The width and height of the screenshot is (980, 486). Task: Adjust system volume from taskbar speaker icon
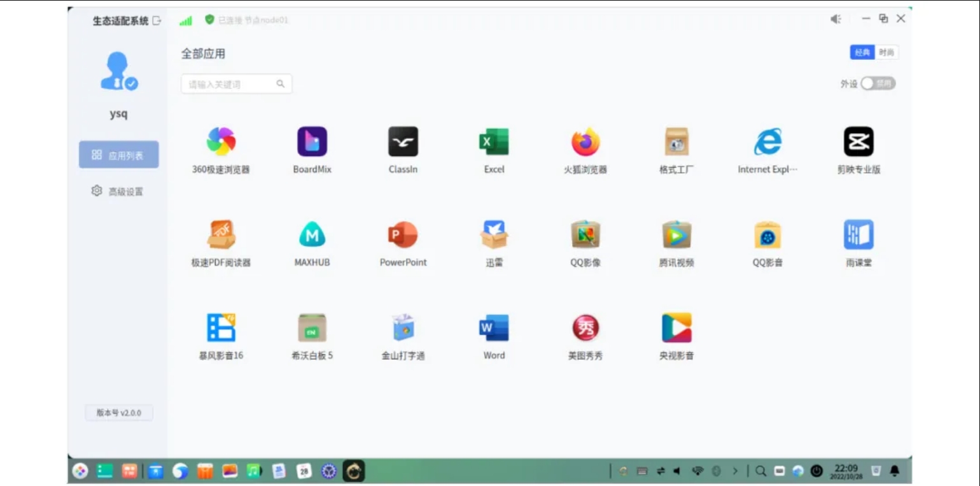coord(676,471)
